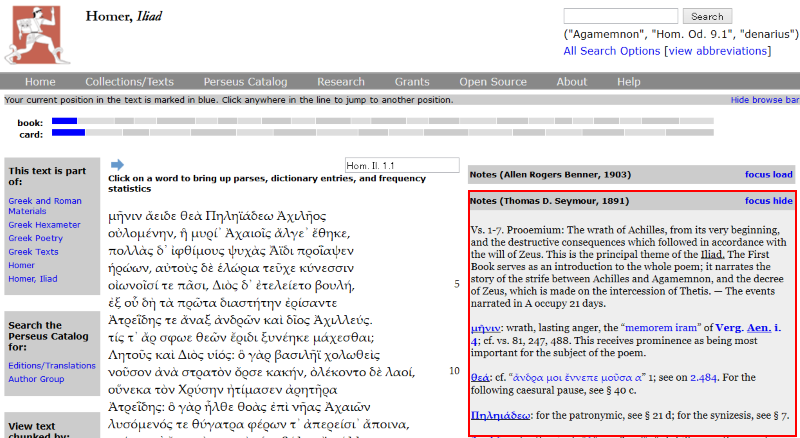Click load link in Benner notes header
The height and width of the screenshot is (438, 800).
(783, 175)
